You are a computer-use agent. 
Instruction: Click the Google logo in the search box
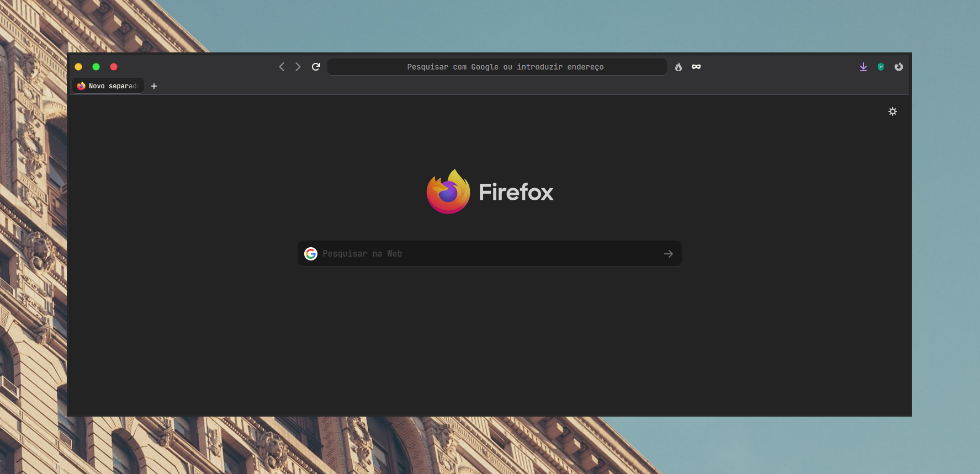point(311,254)
